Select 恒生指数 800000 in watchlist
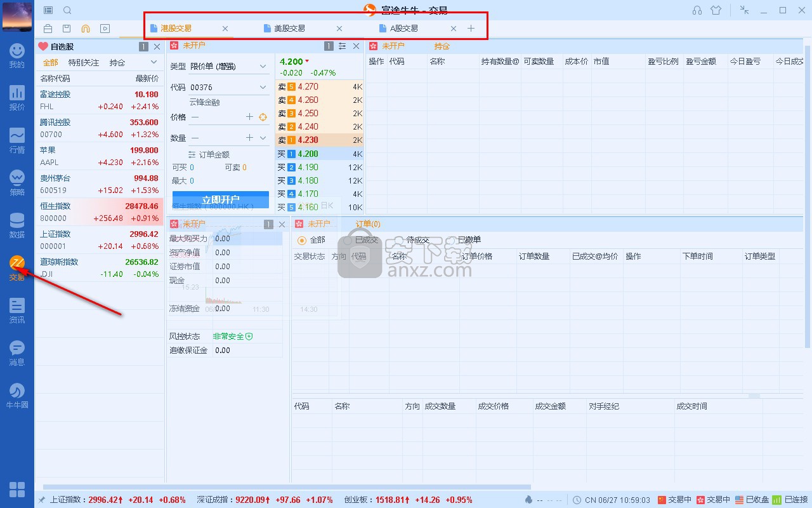The height and width of the screenshot is (508, 812). (x=100, y=212)
